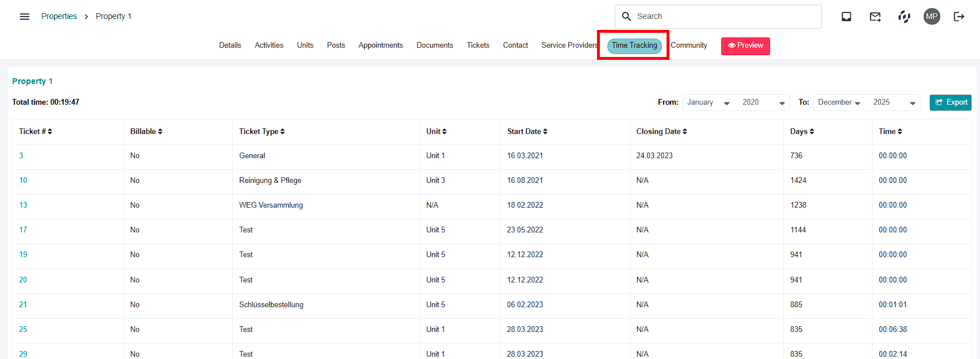The height and width of the screenshot is (359, 980).
Task: Open ticket number 20
Action: tap(23, 280)
